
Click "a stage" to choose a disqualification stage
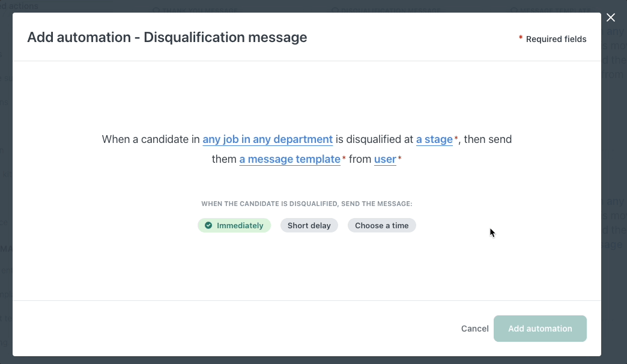434,139
